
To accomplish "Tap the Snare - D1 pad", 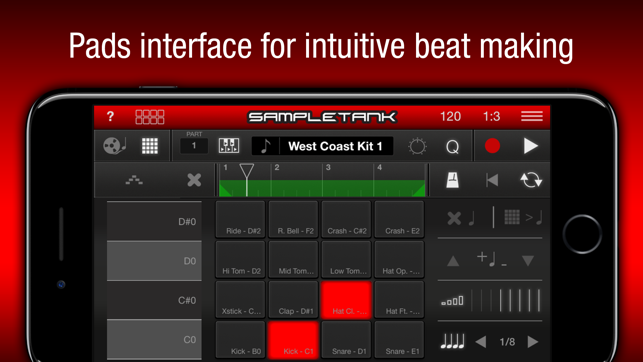I will 347,340.
